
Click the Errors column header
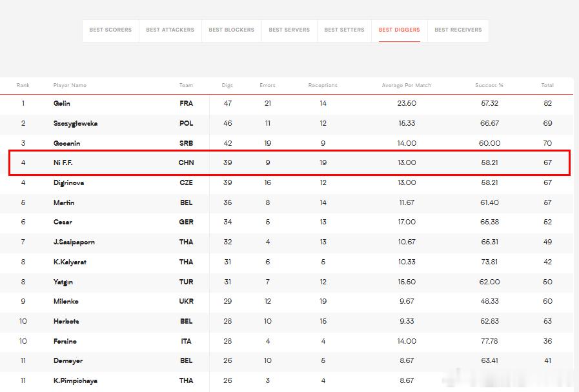coord(267,85)
